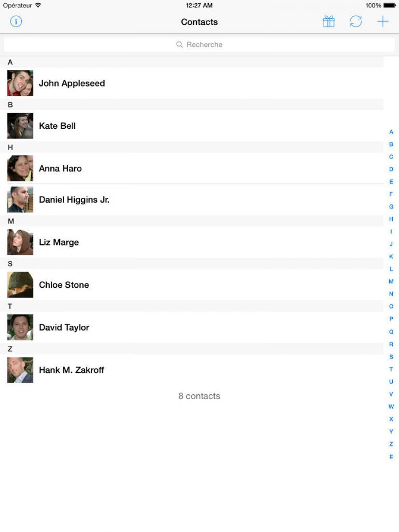Tap the magnifier in the search bar
399x532 pixels.
click(x=179, y=45)
